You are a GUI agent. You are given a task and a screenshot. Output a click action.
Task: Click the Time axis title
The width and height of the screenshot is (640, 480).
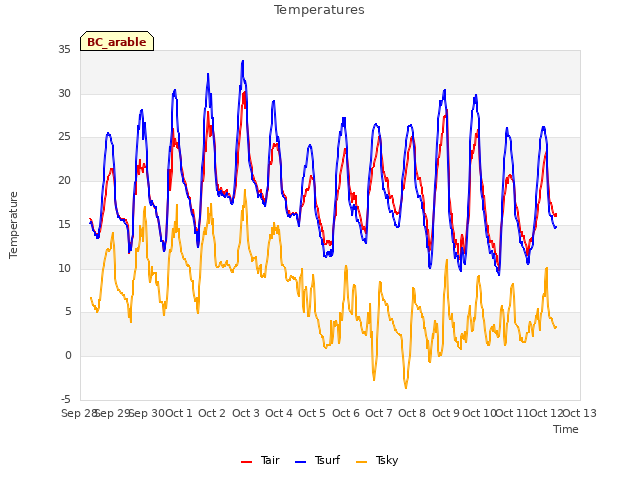tap(566, 429)
